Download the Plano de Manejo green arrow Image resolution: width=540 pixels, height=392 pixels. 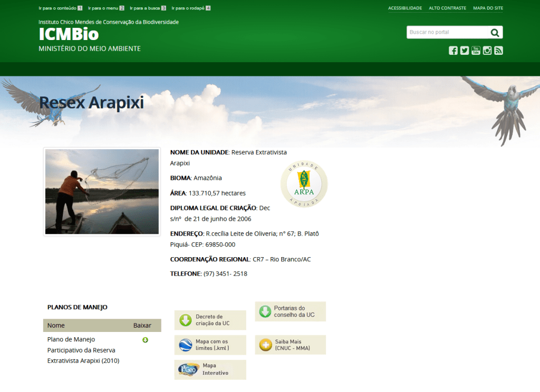click(x=145, y=340)
